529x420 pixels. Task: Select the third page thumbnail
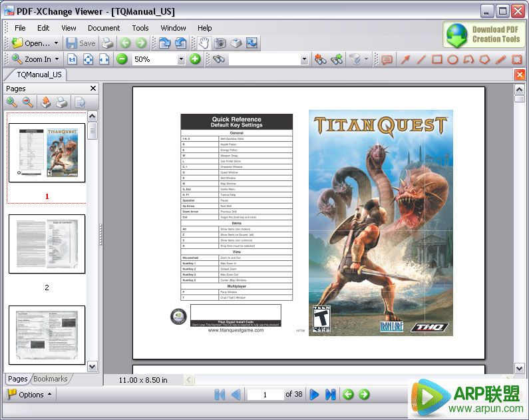coord(47,335)
